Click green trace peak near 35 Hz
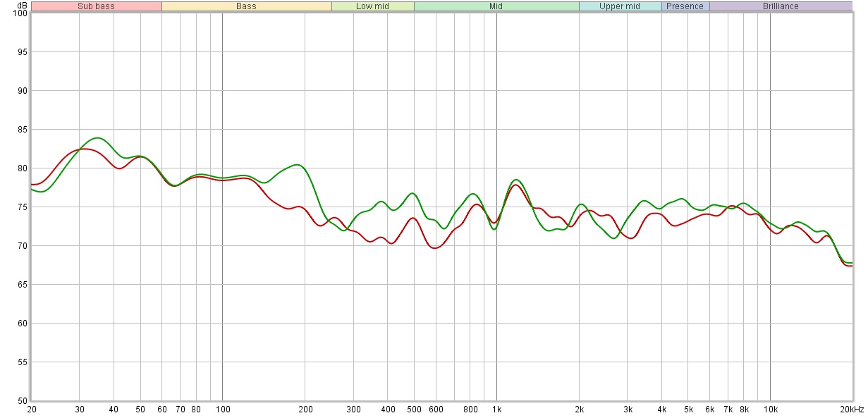 [x=97, y=138]
